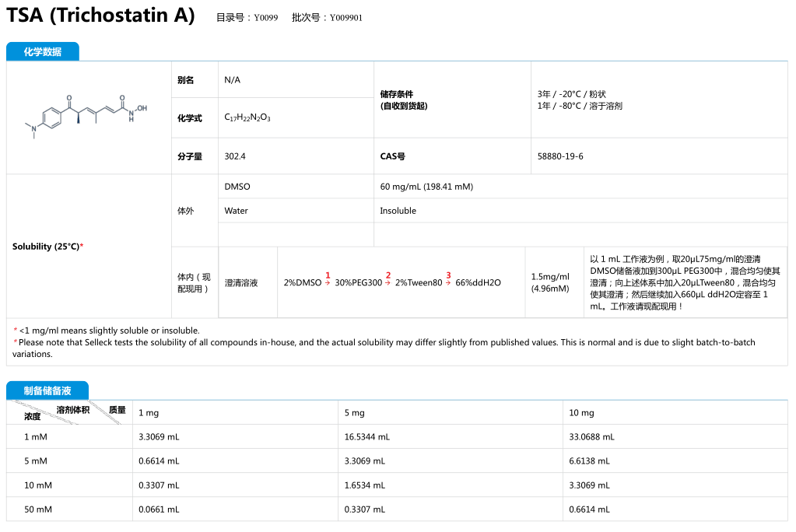The height and width of the screenshot is (532, 796).
Task: Click the 以 1 mL 工作液为例 preparation instructions
Action: pyautogui.click(x=685, y=283)
